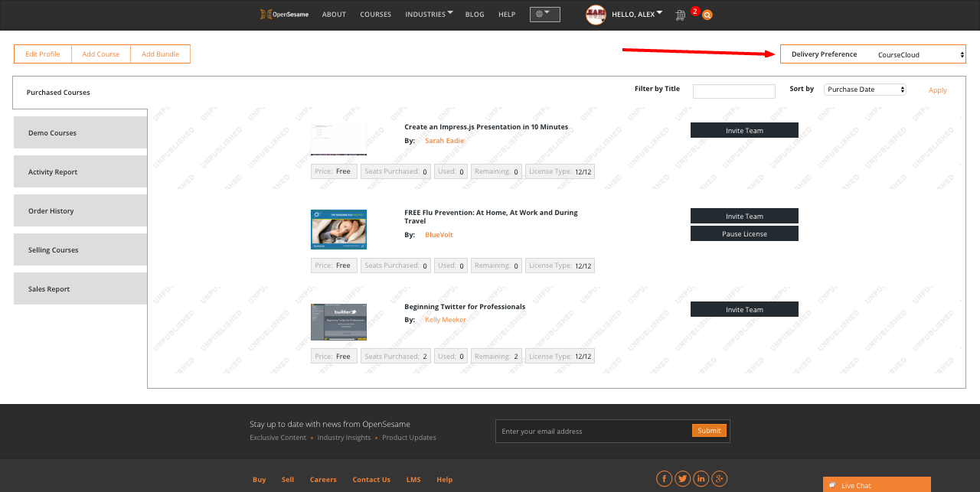The width and height of the screenshot is (980, 492).
Task: Click Seats Purchased 2 for Twitter course
Action: (x=396, y=357)
